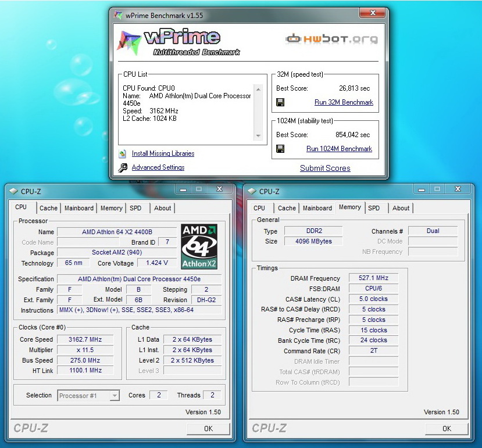Viewport: 482px width, 448px height.
Task: Click Cycle Time value 15 clocks
Action: click(x=373, y=330)
